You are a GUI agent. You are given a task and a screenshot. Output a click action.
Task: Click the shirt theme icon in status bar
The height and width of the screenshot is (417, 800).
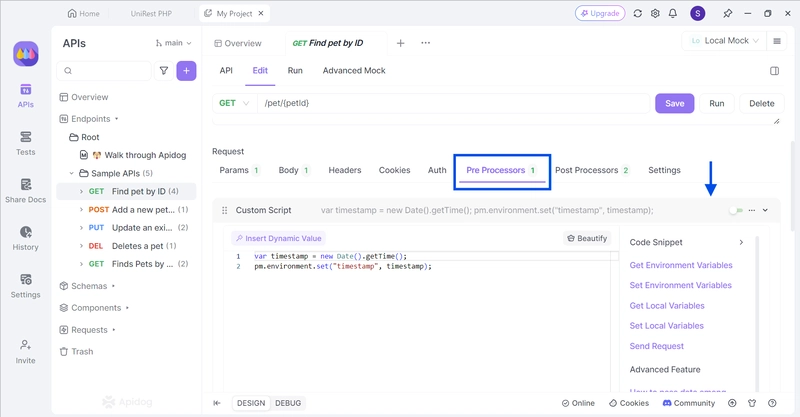752,403
